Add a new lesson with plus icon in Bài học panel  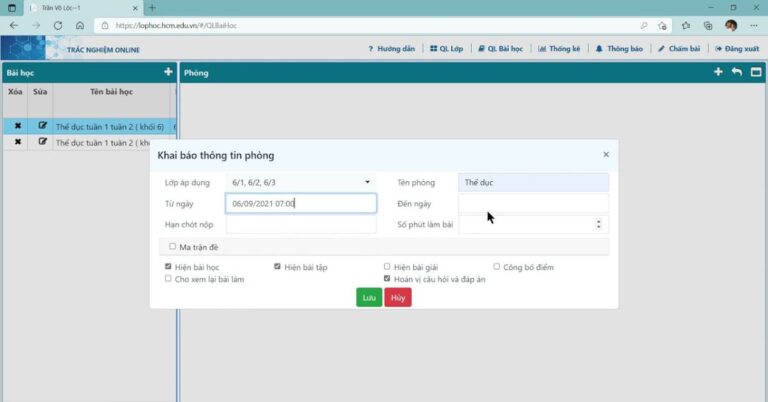(x=168, y=72)
